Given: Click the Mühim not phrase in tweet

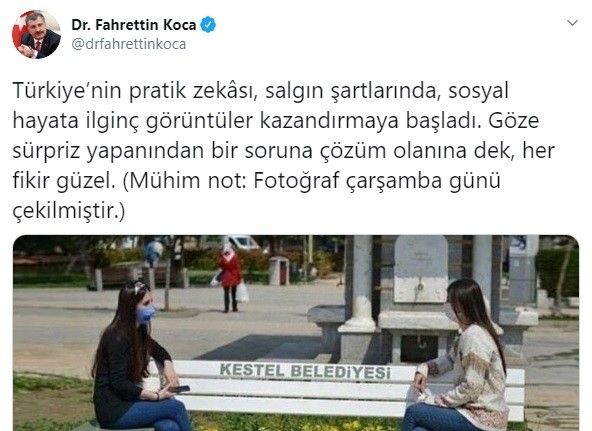Looking at the screenshot, I should click(187, 180).
